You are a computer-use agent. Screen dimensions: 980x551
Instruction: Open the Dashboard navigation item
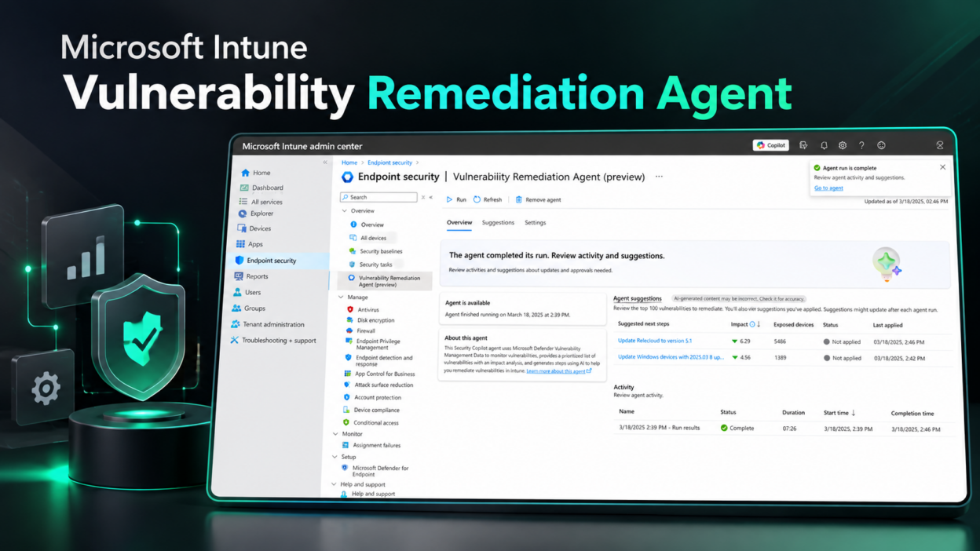pyautogui.click(x=261, y=188)
